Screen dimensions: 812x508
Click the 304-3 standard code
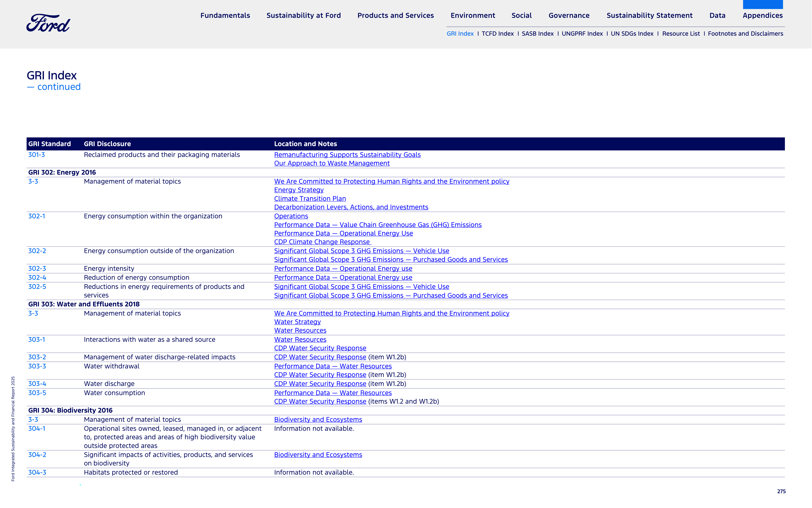pyautogui.click(x=37, y=472)
